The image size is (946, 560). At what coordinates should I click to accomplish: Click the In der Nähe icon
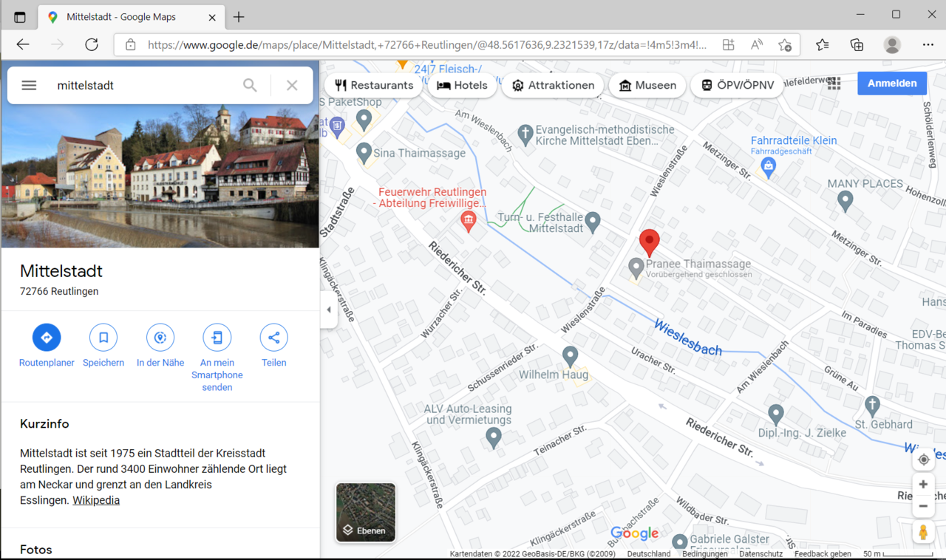[x=160, y=338]
